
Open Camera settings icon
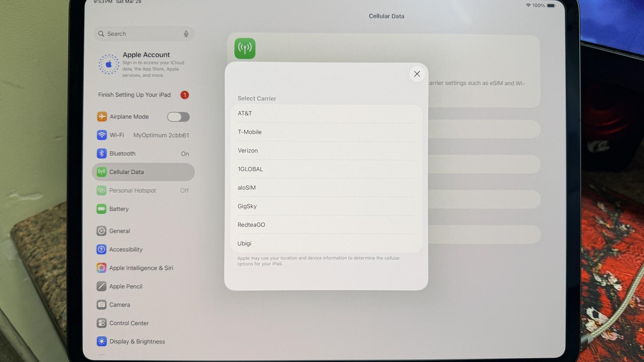[101, 305]
